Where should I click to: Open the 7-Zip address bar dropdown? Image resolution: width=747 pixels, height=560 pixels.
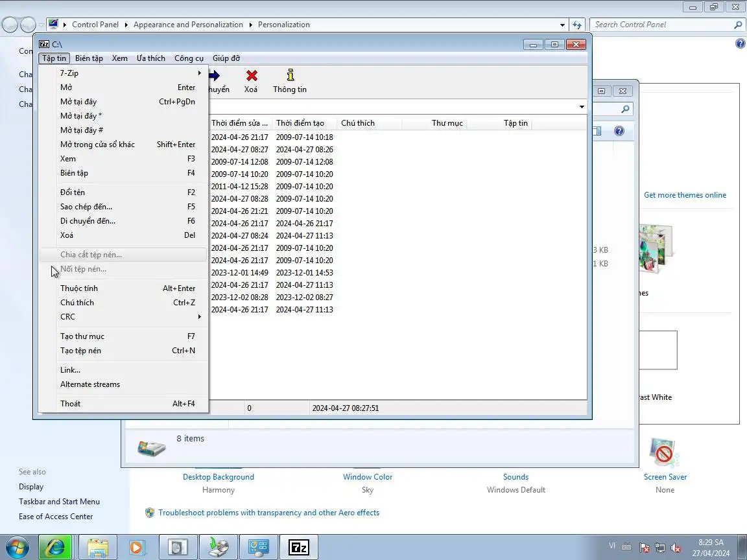[582, 107]
